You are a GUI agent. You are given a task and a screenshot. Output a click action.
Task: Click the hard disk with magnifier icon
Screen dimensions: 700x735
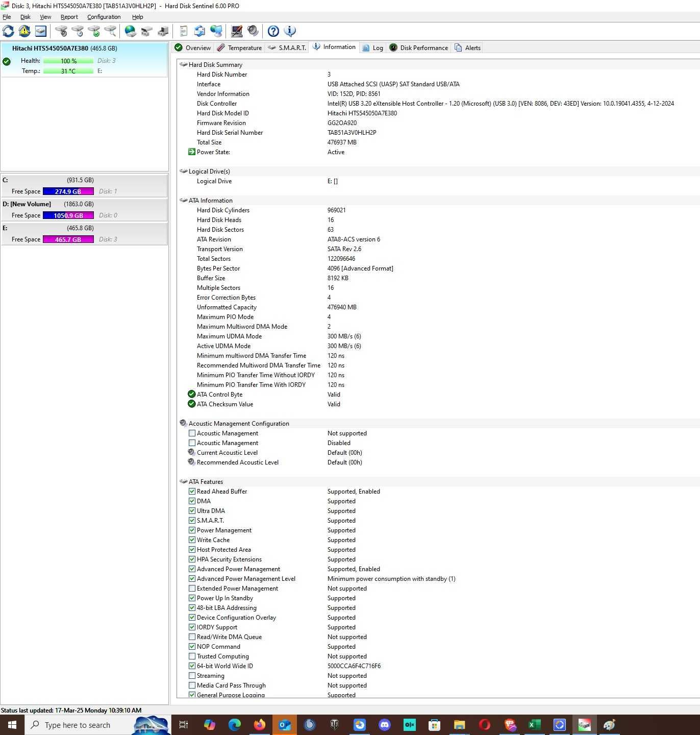point(110,31)
